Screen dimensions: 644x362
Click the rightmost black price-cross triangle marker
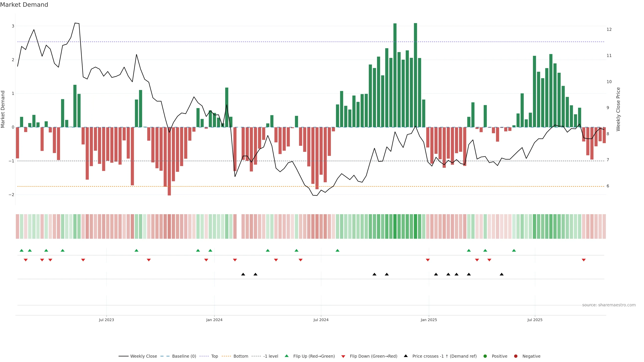click(501, 274)
